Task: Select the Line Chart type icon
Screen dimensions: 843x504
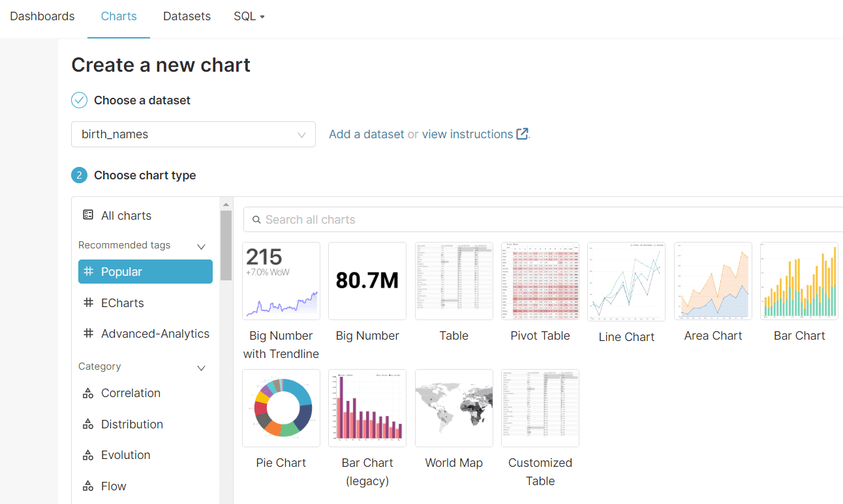Action: coord(626,281)
